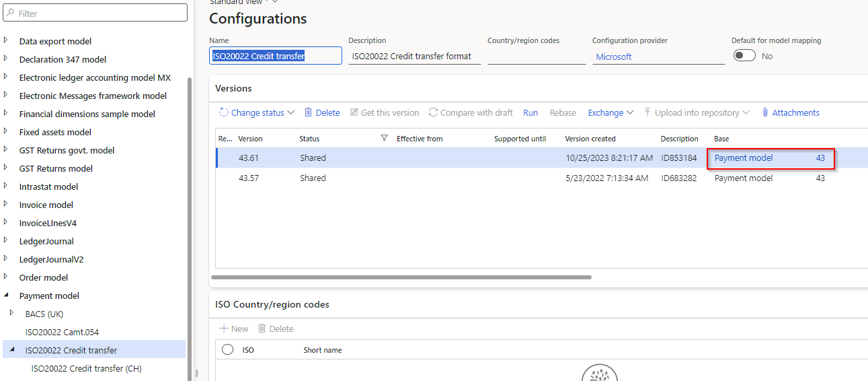Image resolution: width=868 pixels, height=381 pixels.
Task: Click Delete in the Versions toolbar
Action: point(322,112)
